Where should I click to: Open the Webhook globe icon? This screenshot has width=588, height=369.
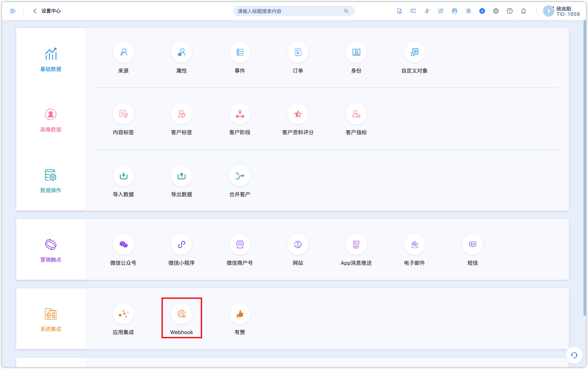[x=181, y=314]
